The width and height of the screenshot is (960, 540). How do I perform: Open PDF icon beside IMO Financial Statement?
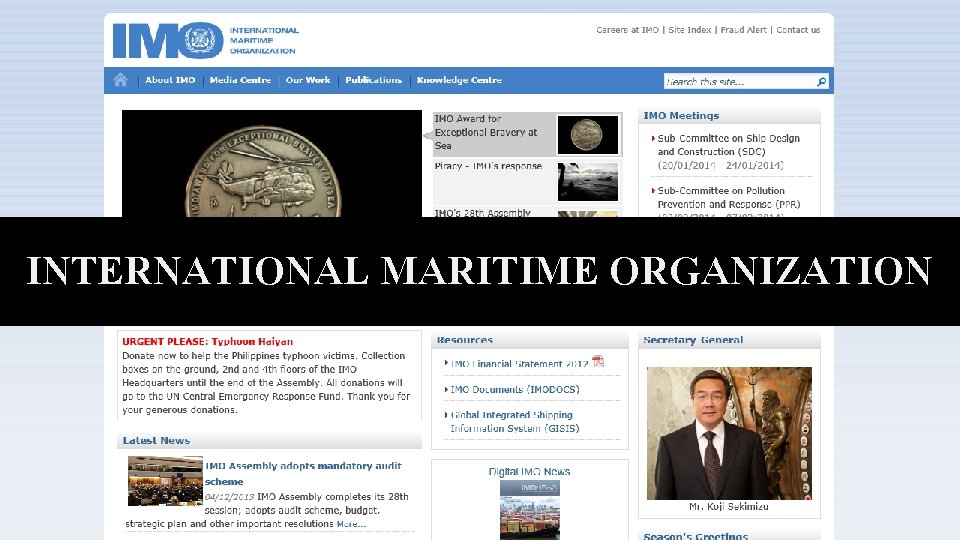[x=598, y=362]
